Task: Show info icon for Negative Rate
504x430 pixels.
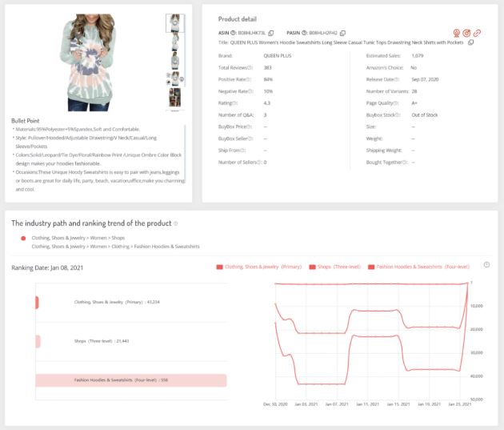Action: (251, 91)
